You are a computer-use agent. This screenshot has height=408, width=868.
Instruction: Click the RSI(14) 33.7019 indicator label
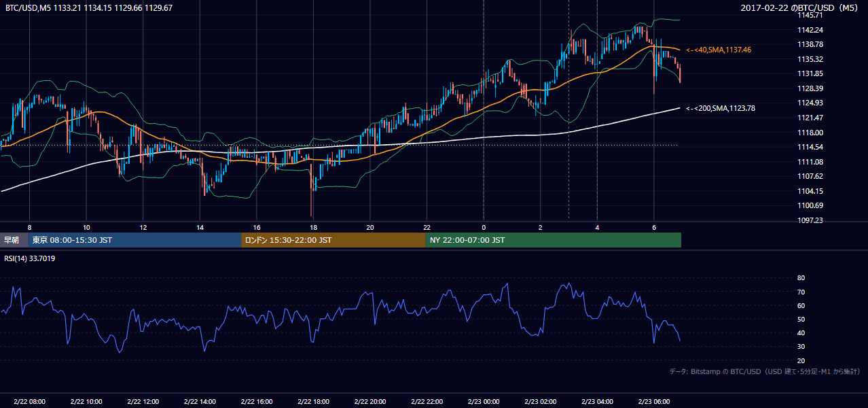pyautogui.click(x=30, y=258)
